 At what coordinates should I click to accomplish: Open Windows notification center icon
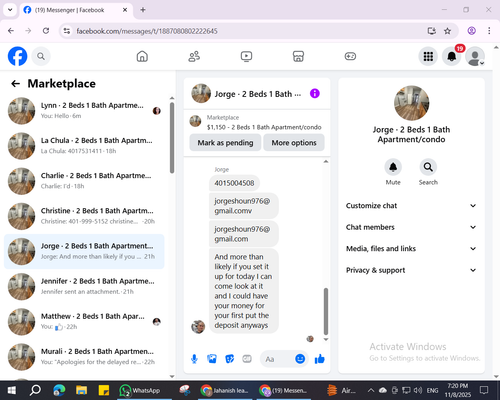484,390
